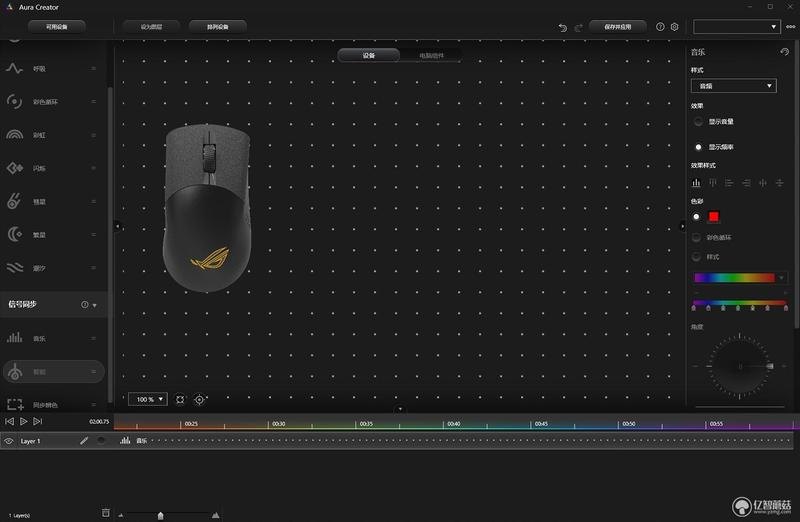Jump to timeline start with the rewind button
800x522 pixels.
9,421
